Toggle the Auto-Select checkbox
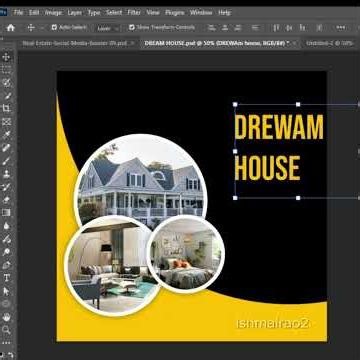The height and width of the screenshot is (360, 360). click(54, 27)
